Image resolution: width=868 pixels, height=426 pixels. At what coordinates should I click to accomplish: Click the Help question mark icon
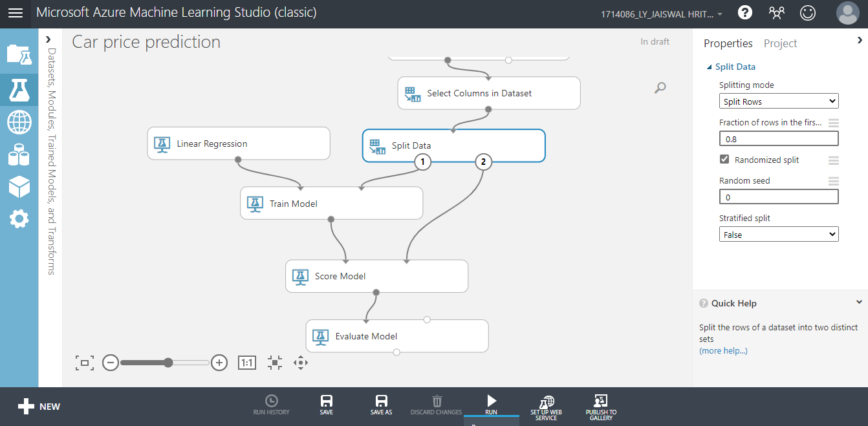[x=745, y=12]
